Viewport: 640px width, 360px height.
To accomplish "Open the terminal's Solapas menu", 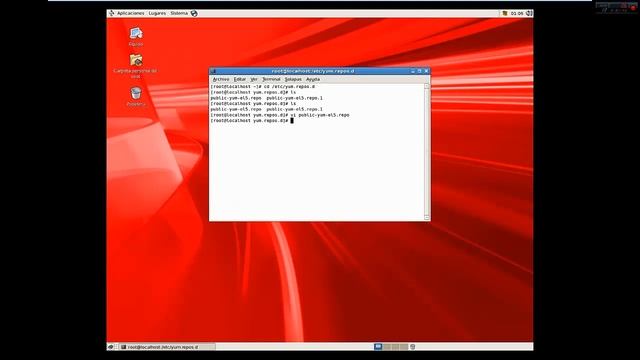I will (293, 79).
